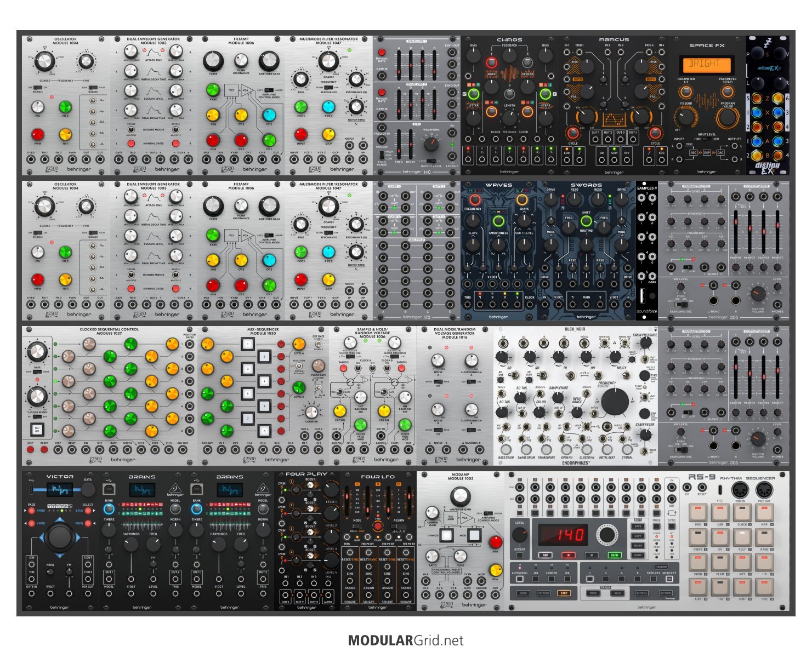The height and width of the screenshot is (652, 812).
Task: Click the LEVEL 1 knob on Four Play
Action: click(331, 490)
